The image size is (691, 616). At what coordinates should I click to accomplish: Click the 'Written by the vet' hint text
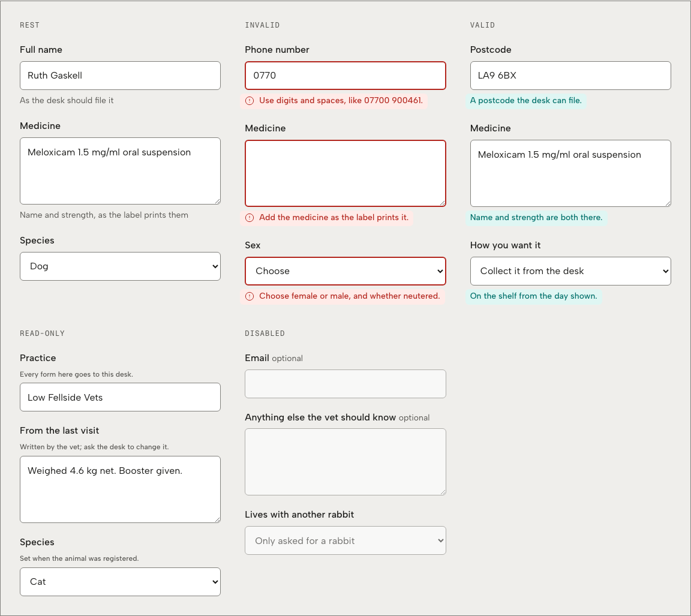point(94,447)
